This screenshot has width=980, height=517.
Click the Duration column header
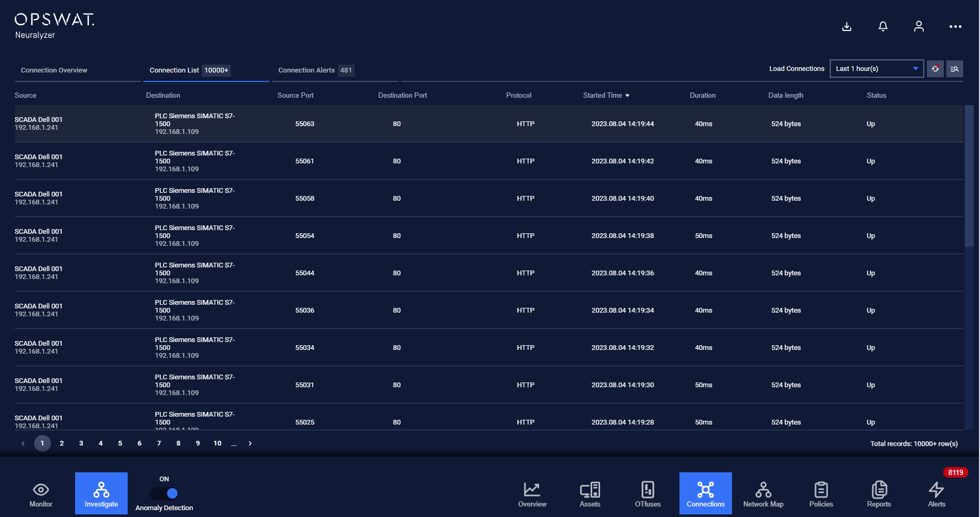[x=703, y=95]
